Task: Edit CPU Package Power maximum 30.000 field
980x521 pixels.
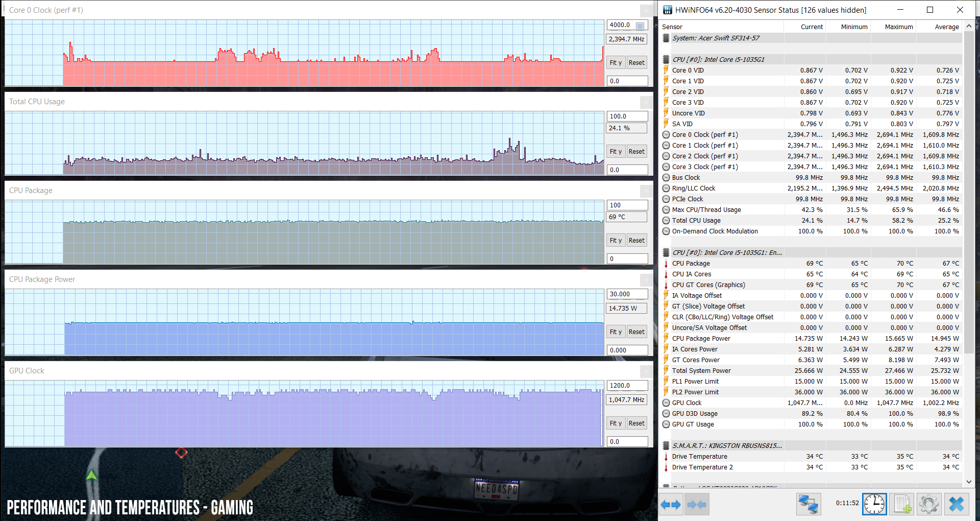Action: tap(627, 294)
